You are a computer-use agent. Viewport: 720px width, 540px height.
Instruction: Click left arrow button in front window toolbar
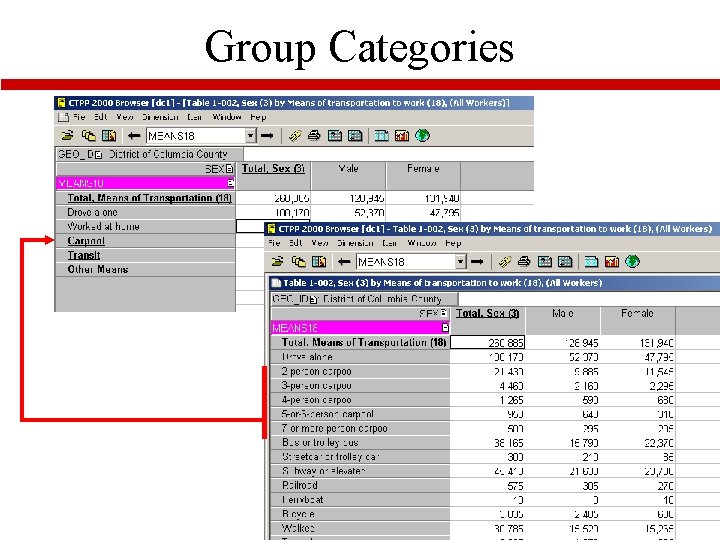pyautogui.click(x=343, y=262)
